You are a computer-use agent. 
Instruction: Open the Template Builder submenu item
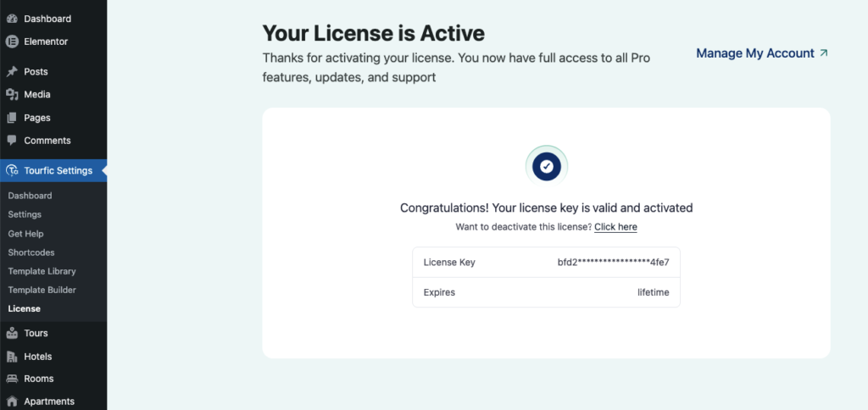42,290
